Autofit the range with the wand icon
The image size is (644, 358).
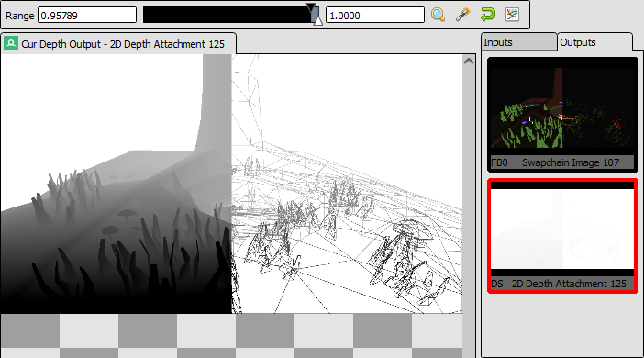coord(463,16)
